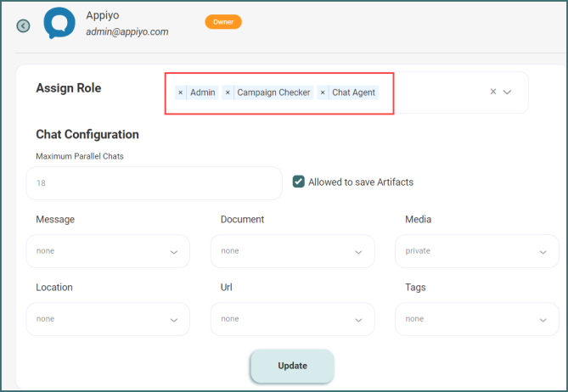Open the Document permission dropdown
This screenshot has width=568, height=392.
click(x=292, y=251)
